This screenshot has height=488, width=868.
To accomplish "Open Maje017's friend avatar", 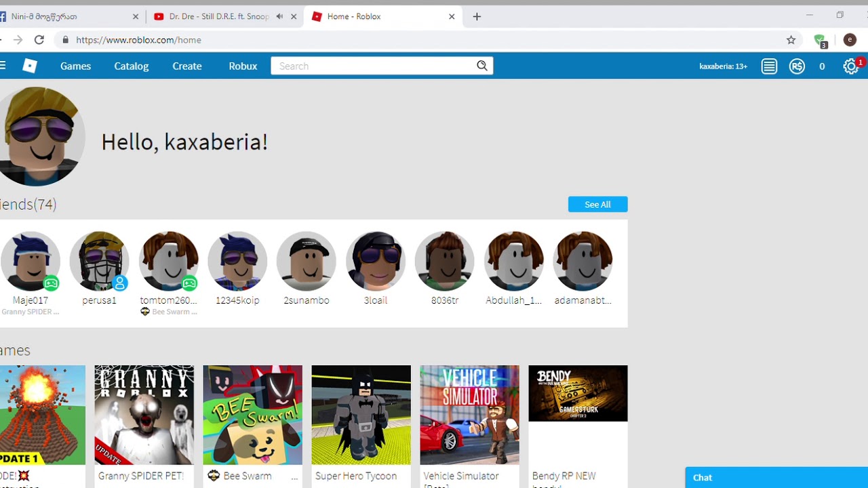I will [x=31, y=262].
